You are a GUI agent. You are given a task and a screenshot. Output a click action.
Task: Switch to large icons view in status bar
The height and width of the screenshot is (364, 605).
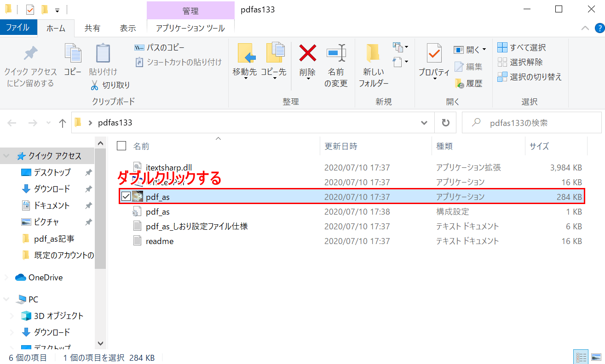[596, 357]
